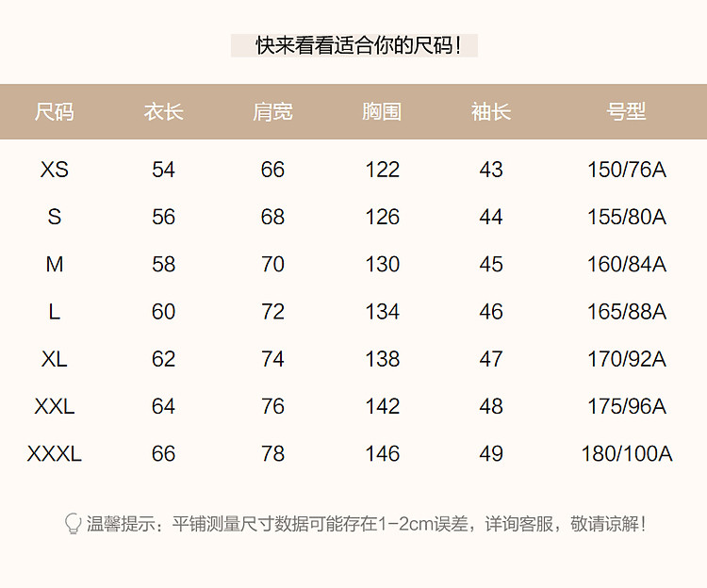This screenshot has height=588, width=707.
Task: Click the 袖长 column header
Action: pyautogui.click(x=491, y=111)
